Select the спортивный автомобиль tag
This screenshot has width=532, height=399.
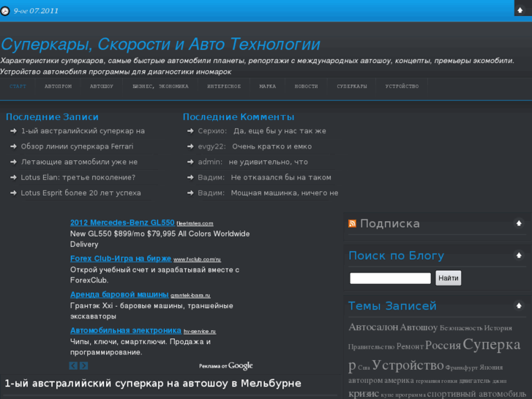476,395
